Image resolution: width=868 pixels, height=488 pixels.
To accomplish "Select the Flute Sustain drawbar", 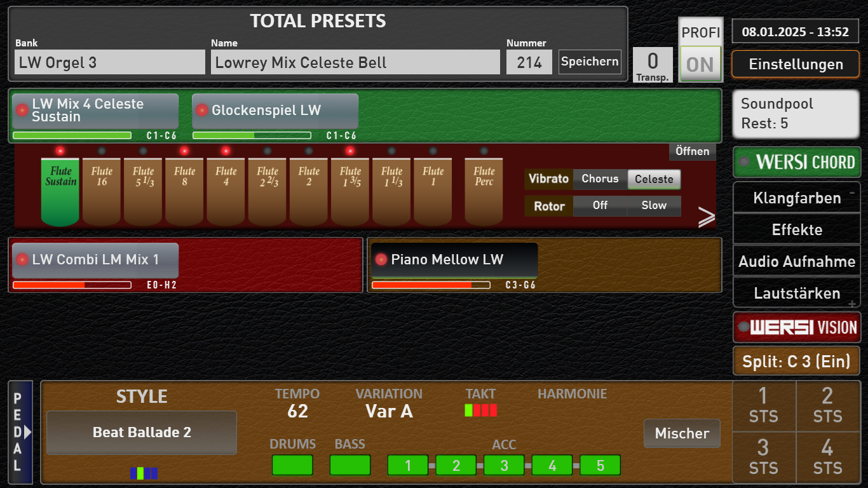I will 60,191.
